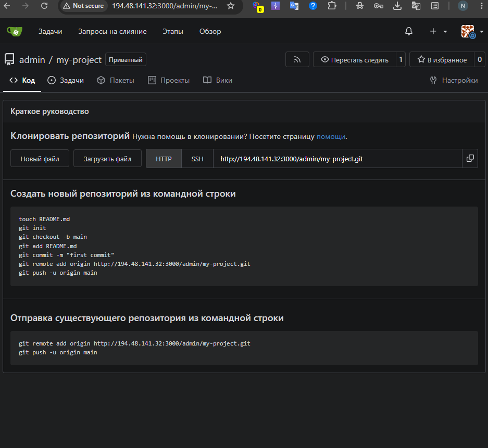Open the Вики tab
Image resolution: width=488 pixels, height=448 pixels.
pos(218,80)
